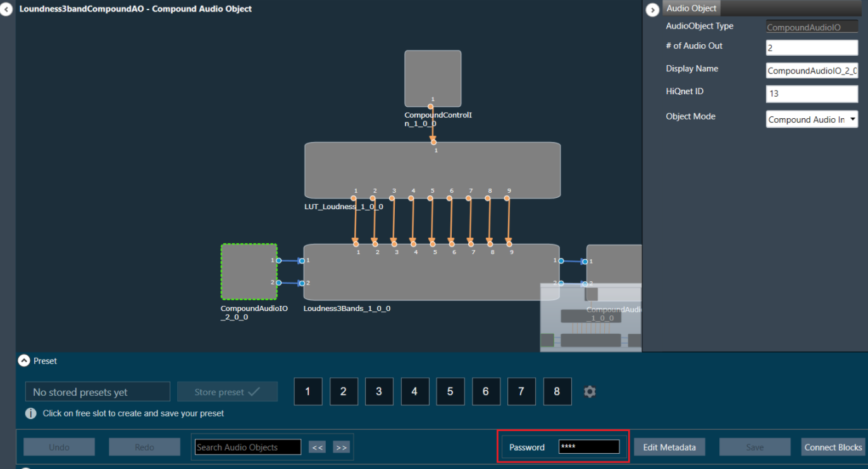868x469 pixels.
Task: Click preset slot 5
Action: pos(450,392)
